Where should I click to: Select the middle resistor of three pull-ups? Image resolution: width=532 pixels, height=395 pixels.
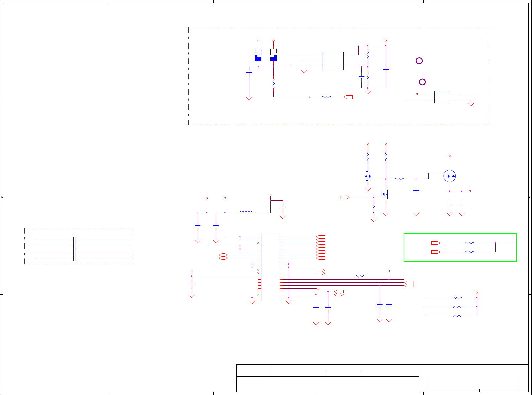coord(457,307)
